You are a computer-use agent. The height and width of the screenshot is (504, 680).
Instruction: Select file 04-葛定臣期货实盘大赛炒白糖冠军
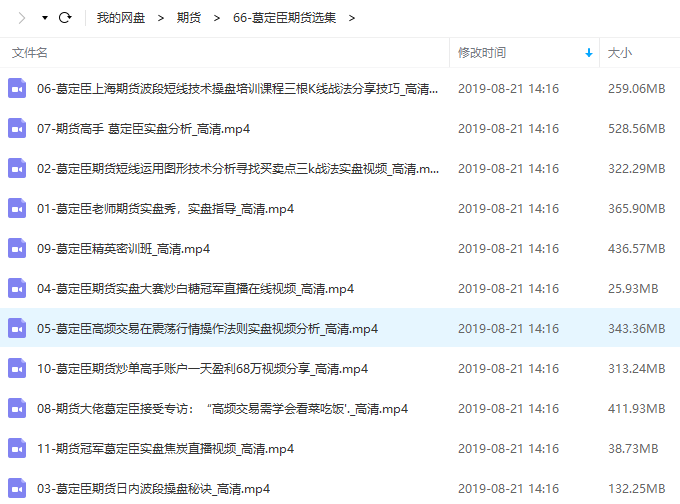click(196, 289)
